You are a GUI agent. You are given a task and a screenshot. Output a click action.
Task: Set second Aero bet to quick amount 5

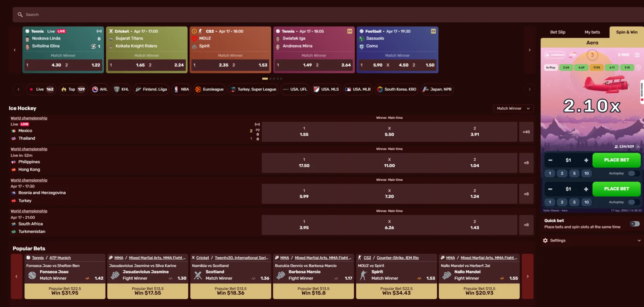[574, 202]
